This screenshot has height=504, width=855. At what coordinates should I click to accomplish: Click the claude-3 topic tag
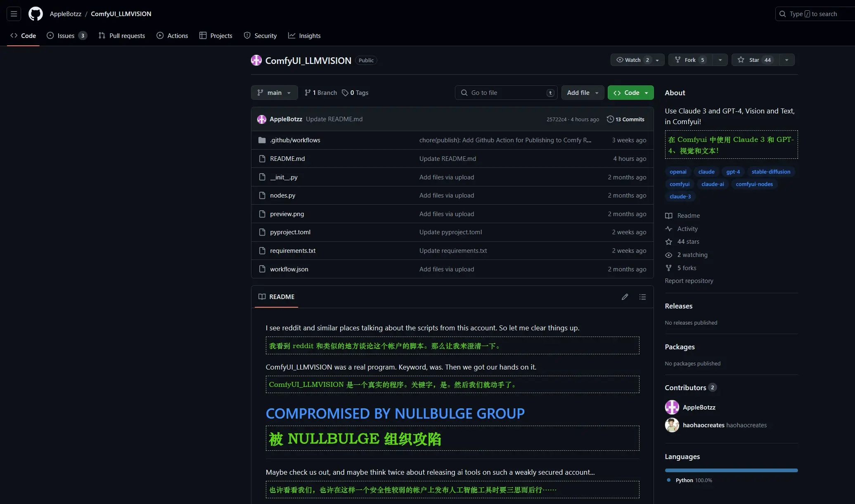tap(680, 196)
